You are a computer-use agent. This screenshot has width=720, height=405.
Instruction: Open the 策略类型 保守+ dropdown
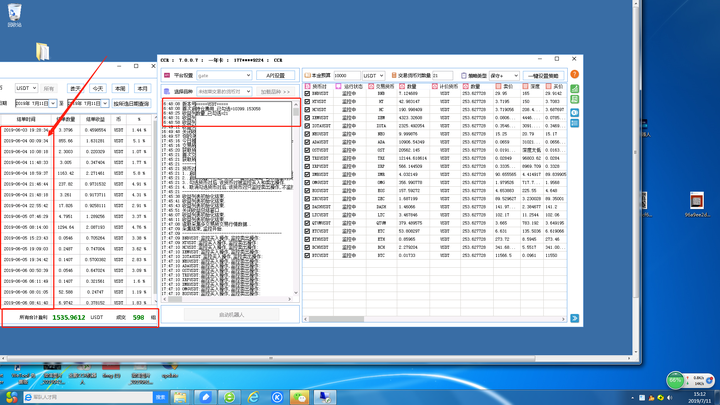[x=504, y=75]
